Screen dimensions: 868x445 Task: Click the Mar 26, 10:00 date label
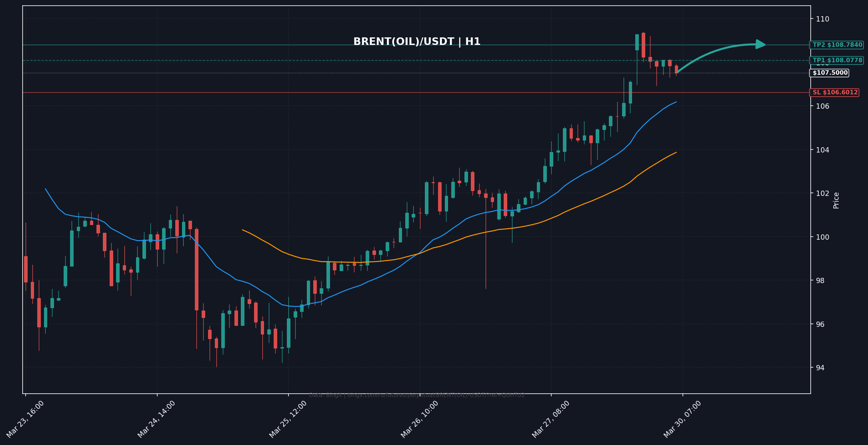pyautogui.click(x=420, y=419)
